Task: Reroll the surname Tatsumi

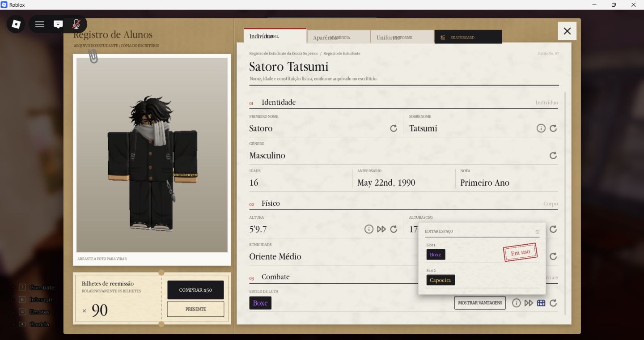Action: pos(553,128)
